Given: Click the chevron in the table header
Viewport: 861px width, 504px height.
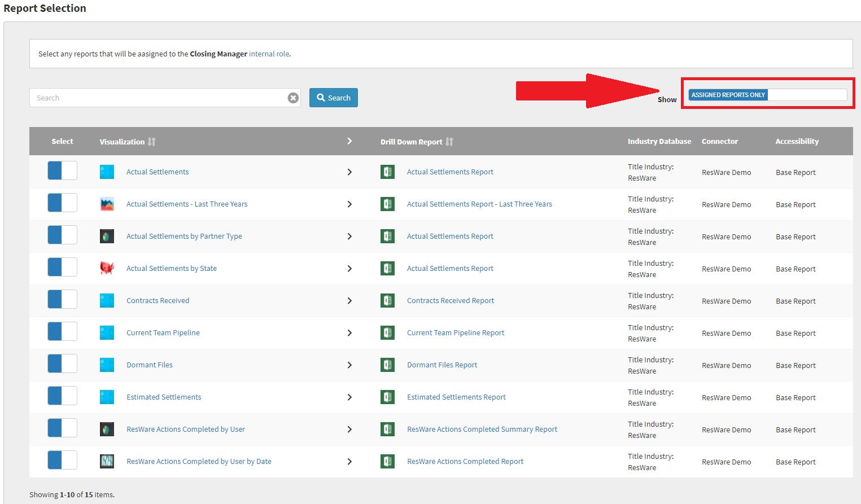Looking at the screenshot, I should coord(349,141).
